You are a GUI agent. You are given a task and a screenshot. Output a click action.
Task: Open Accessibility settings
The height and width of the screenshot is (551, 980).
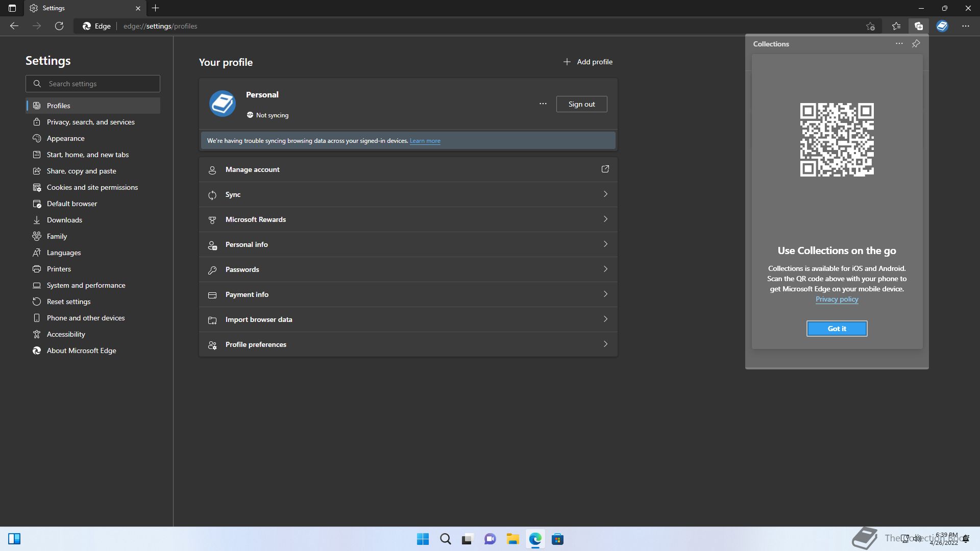point(93,334)
